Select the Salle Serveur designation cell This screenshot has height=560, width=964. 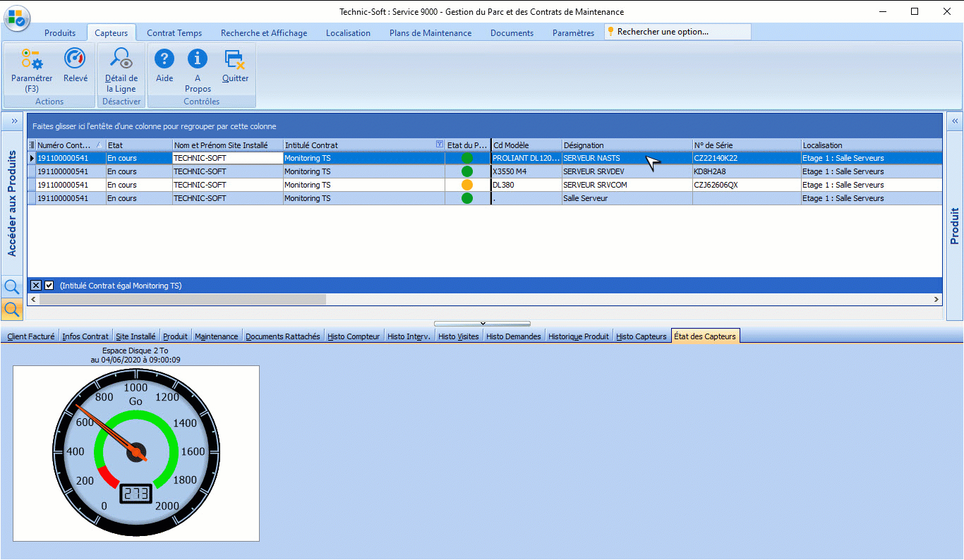pos(627,198)
